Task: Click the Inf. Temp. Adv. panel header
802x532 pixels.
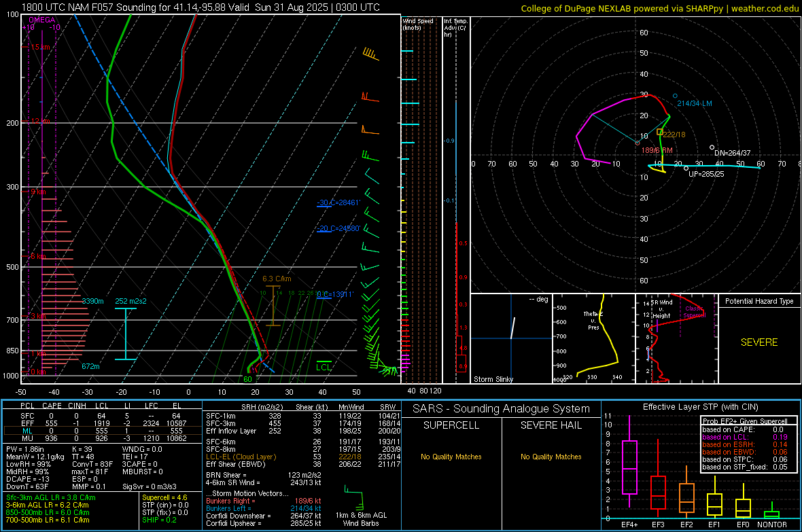Action: (455, 28)
